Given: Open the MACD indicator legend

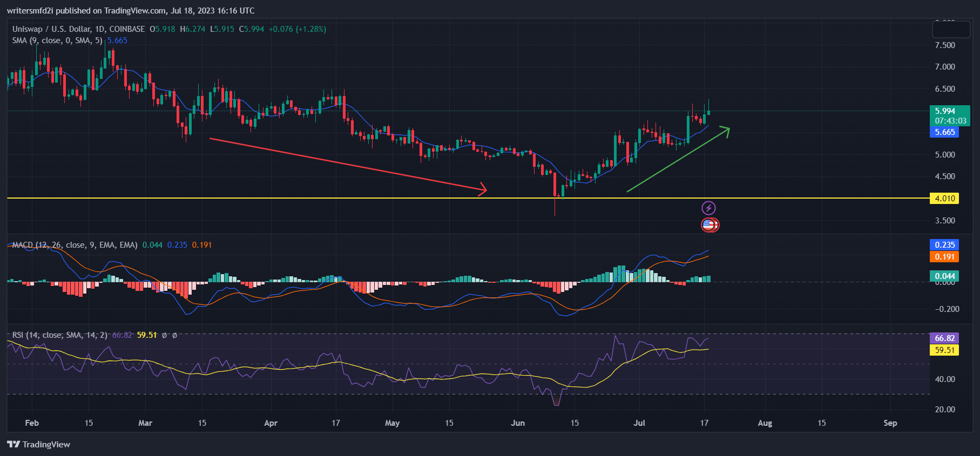Looking at the screenshot, I should point(75,245).
